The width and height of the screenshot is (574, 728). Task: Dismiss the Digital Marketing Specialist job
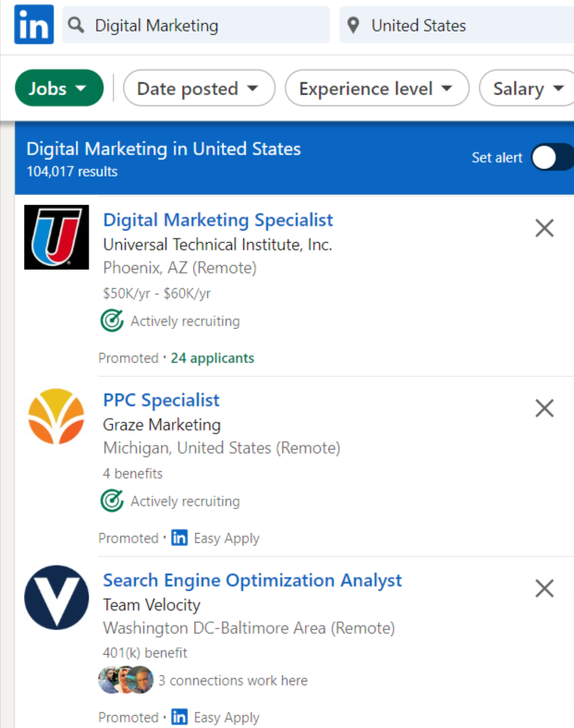pyautogui.click(x=544, y=228)
